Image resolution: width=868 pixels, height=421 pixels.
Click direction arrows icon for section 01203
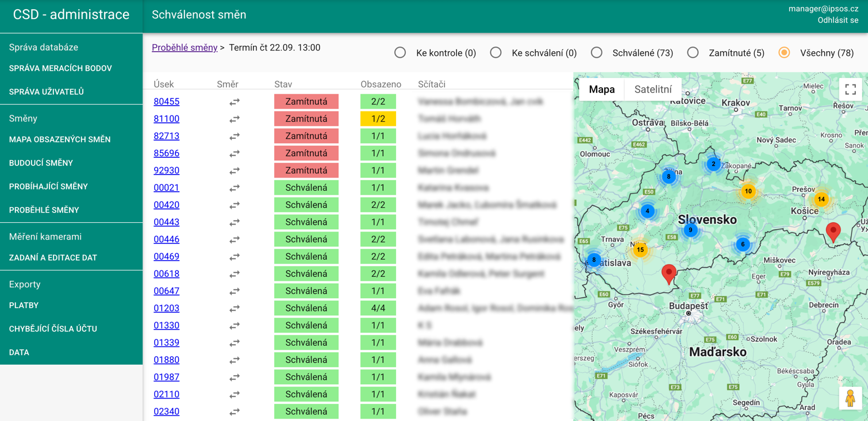pos(235,309)
